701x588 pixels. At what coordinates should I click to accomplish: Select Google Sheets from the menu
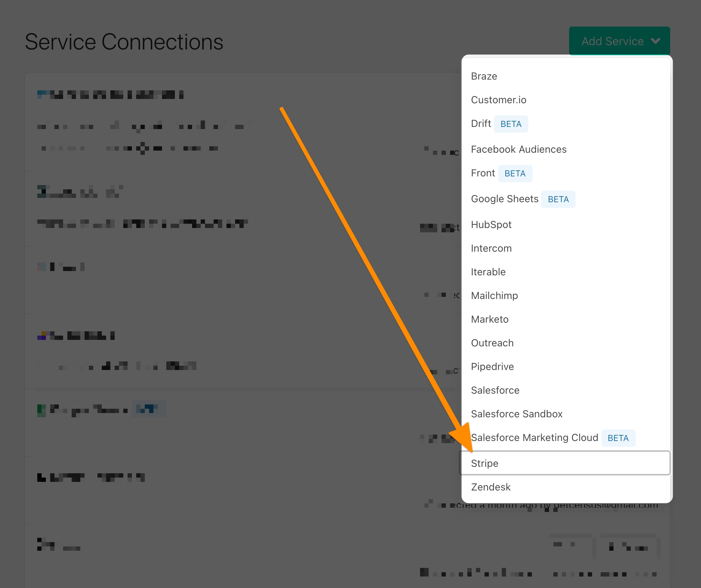[x=566, y=199]
